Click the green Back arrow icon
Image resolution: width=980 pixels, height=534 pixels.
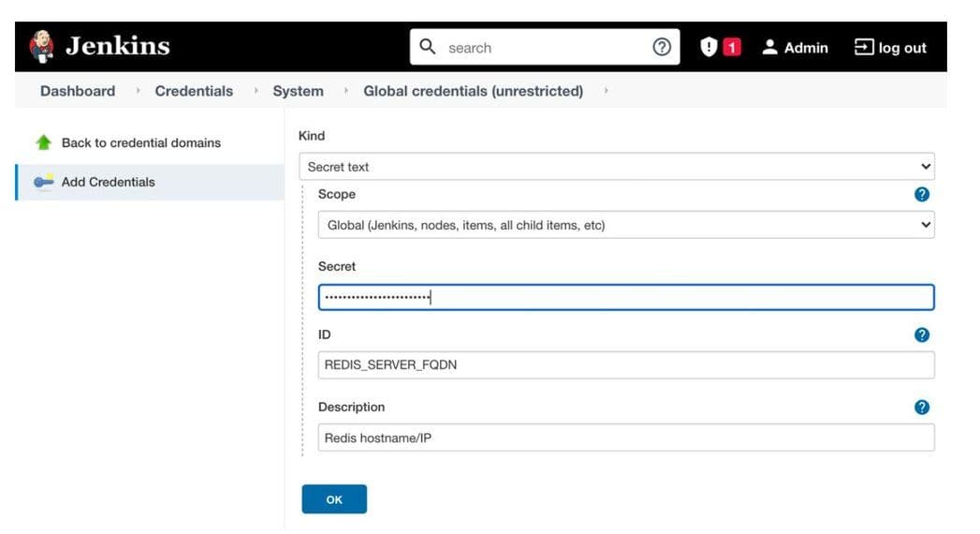pyautogui.click(x=43, y=142)
